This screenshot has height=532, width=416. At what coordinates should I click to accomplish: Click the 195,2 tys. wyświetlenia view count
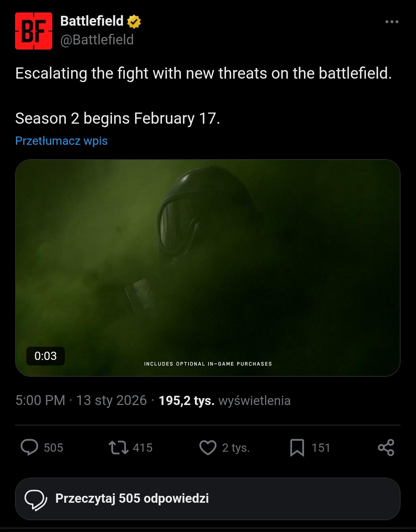[224, 400]
